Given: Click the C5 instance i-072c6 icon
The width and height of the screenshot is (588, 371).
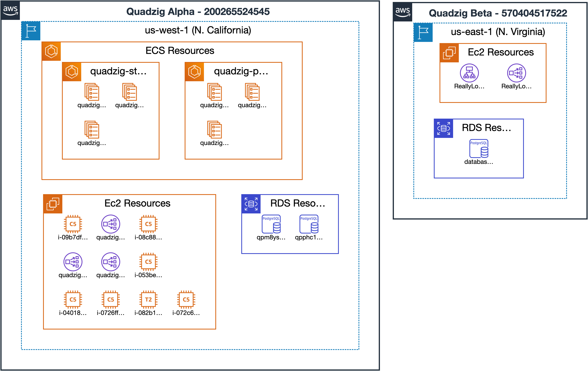Looking at the screenshot, I should tap(186, 299).
